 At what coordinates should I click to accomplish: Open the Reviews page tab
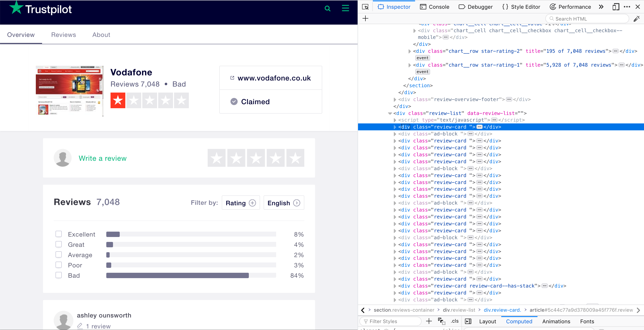(x=64, y=35)
